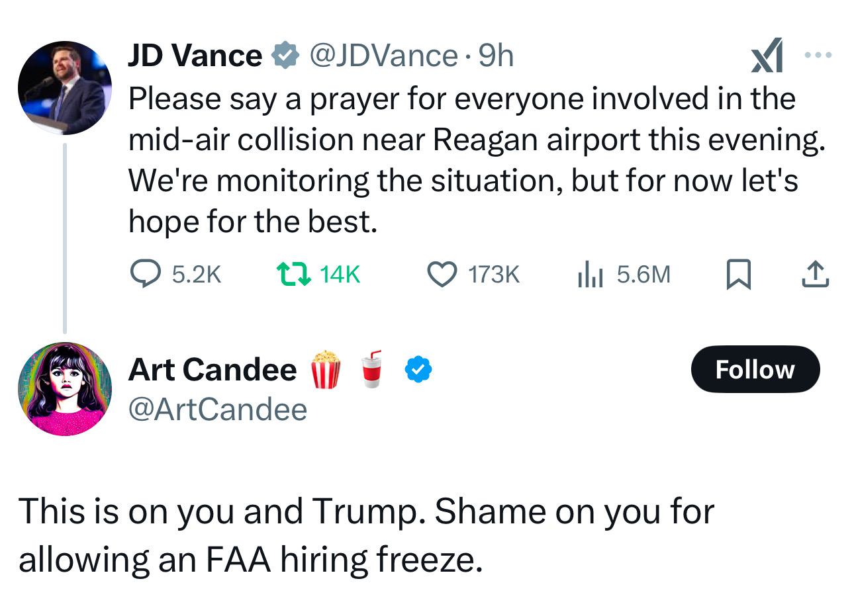Open the Grok xAI icon
Viewport: 854px width, 616px height.
767,56
